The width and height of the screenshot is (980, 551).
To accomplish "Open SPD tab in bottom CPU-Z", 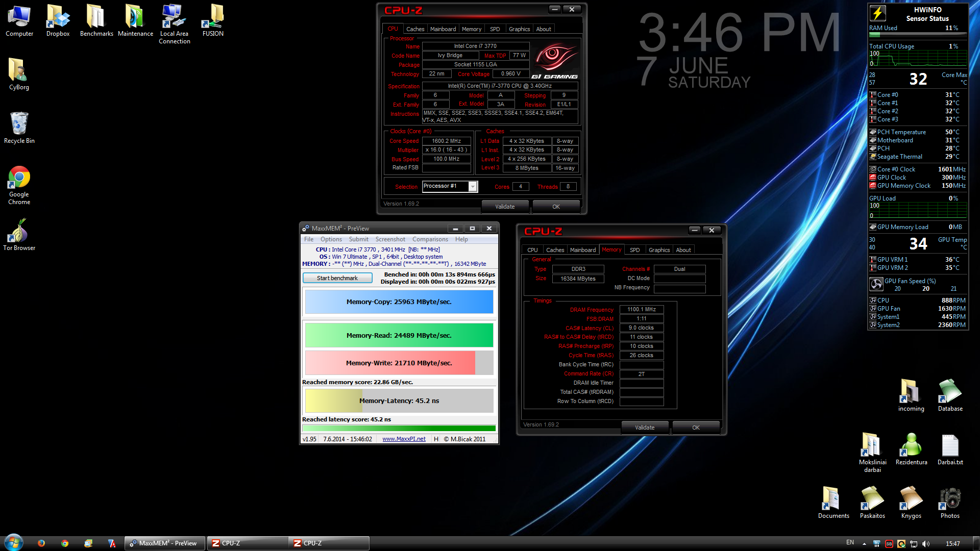I will coord(634,250).
